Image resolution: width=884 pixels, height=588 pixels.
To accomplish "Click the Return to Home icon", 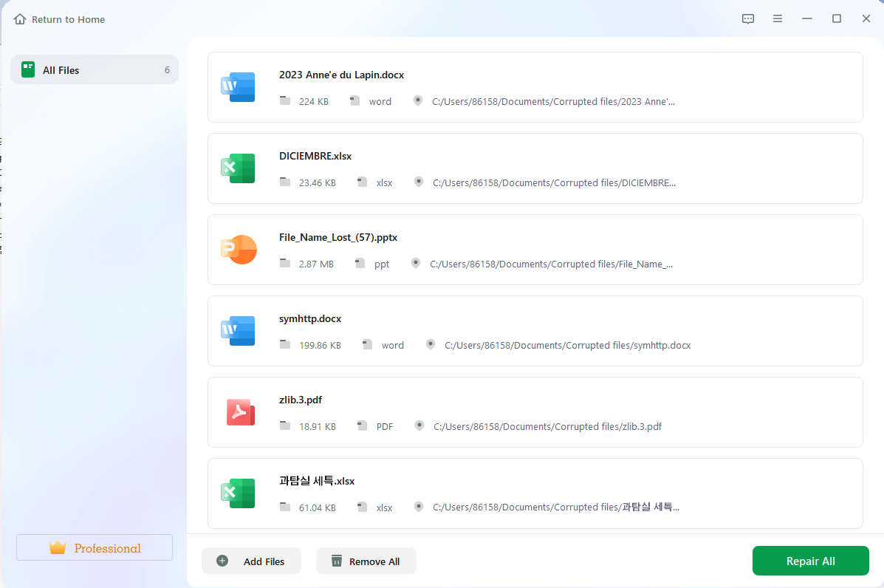I will (20, 19).
